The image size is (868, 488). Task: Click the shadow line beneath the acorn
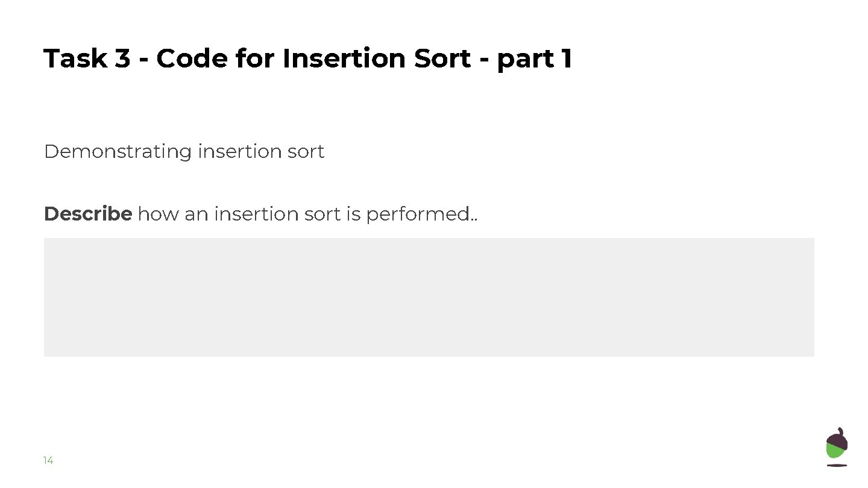click(837, 465)
